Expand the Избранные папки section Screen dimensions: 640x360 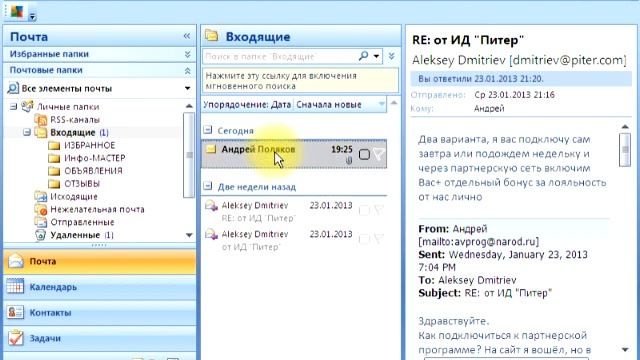187,54
